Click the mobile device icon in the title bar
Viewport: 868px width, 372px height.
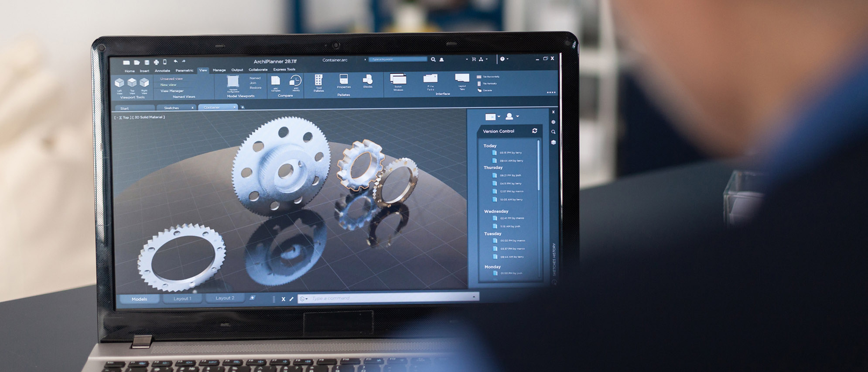point(165,62)
